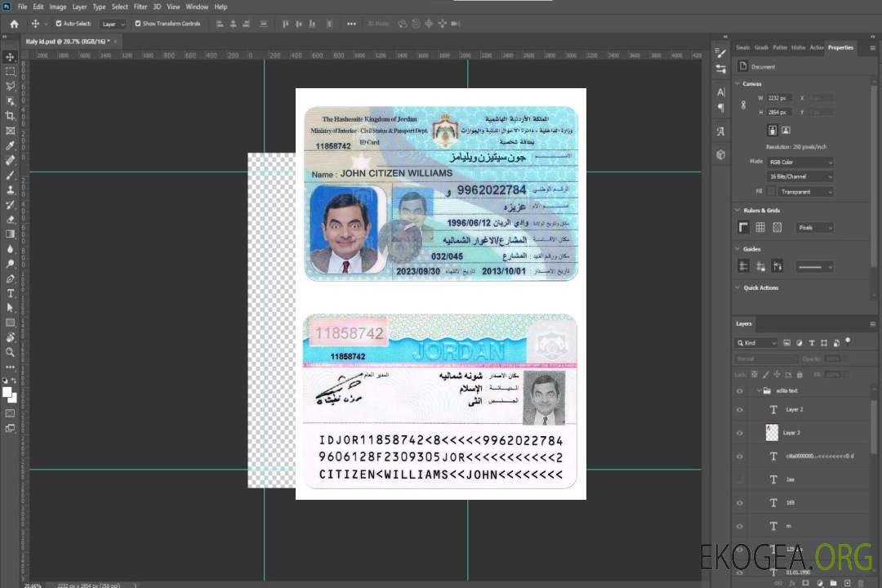Viewport: 882px width, 588px height.
Task: Click the Lock All padlock icon
Action: click(800, 375)
